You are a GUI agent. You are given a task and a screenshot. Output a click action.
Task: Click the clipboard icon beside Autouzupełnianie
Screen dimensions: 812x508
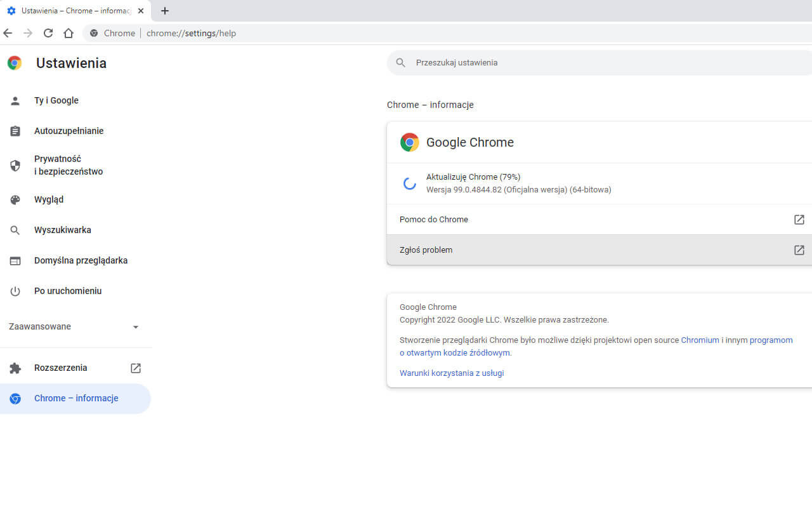coord(15,131)
